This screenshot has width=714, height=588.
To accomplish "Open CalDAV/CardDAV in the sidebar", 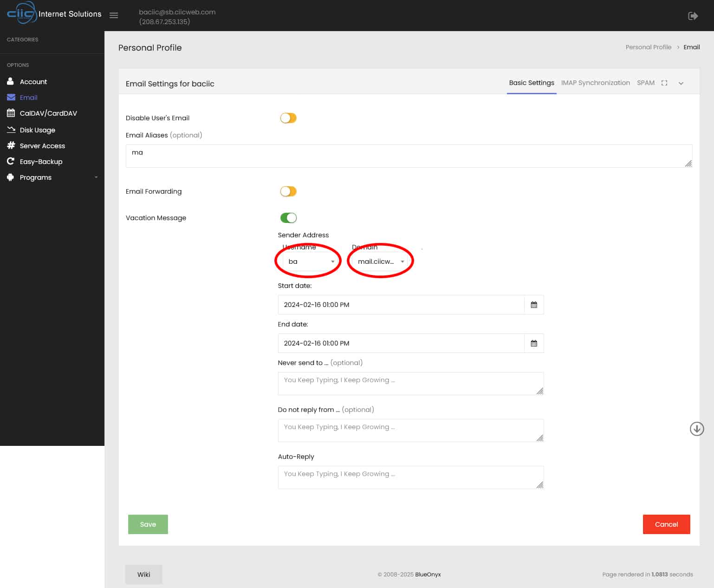I will point(48,113).
